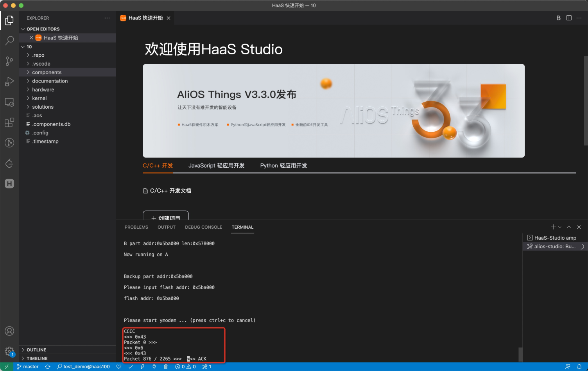Select the C/C++ 开发 tab
Image resolution: width=588 pixels, height=371 pixels.
(158, 166)
